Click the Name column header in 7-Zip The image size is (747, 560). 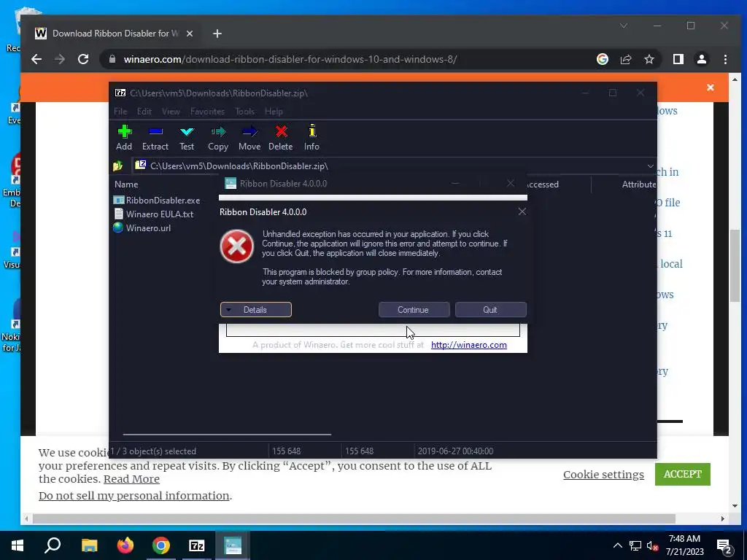pyautogui.click(x=126, y=184)
